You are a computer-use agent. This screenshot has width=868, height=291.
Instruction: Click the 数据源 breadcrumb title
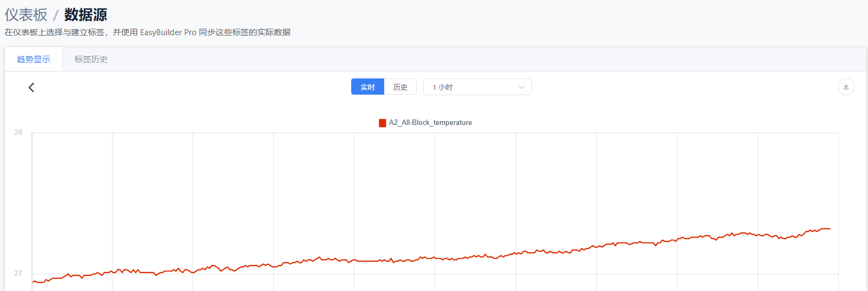[86, 15]
